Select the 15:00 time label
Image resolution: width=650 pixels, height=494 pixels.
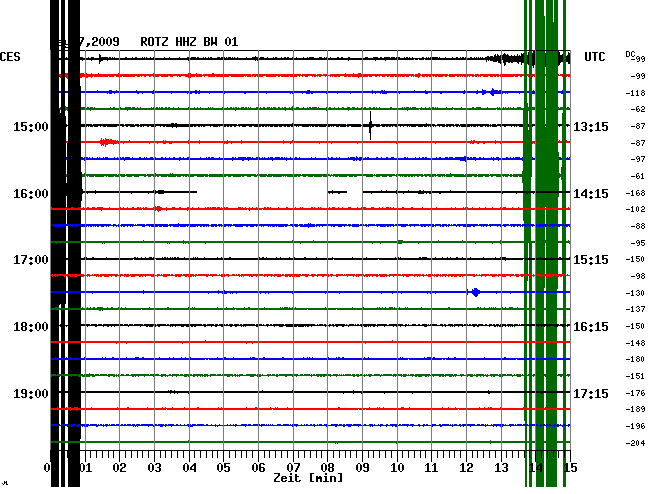tap(31, 126)
